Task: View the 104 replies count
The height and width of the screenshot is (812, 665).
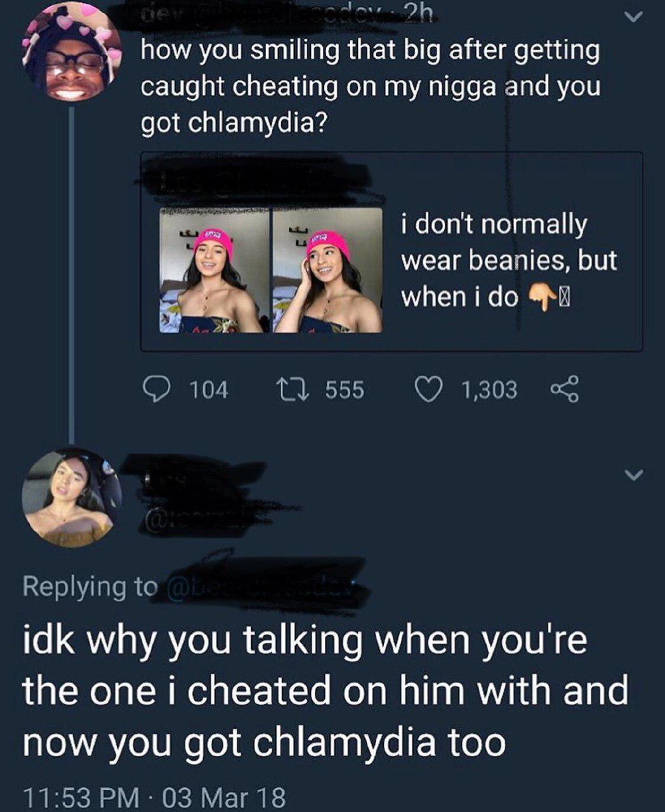Action: [x=209, y=390]
